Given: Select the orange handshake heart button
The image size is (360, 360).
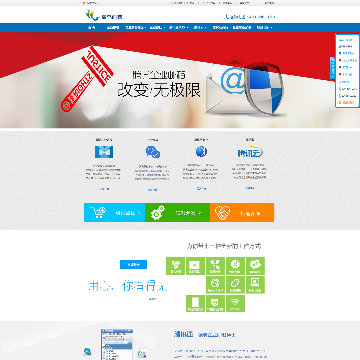Looking at the screenshot, I should pyautogui.click(x=242, y=212).
